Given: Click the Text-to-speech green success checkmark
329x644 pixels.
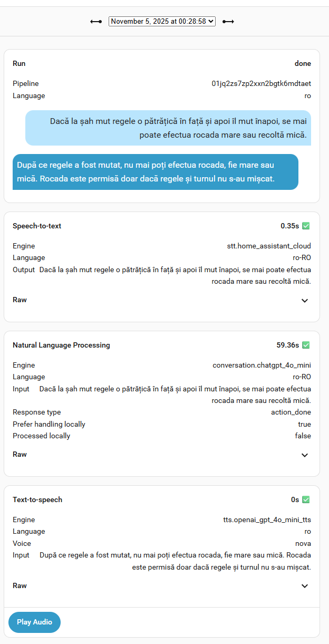Looking at the screenshot, I should click(x=306, y=499).
